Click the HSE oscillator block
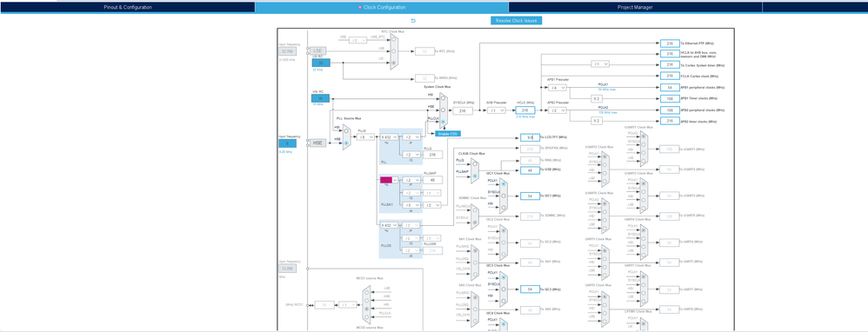Image resolution: width=868 pixels, height=332 pixels. pos(317,143)
